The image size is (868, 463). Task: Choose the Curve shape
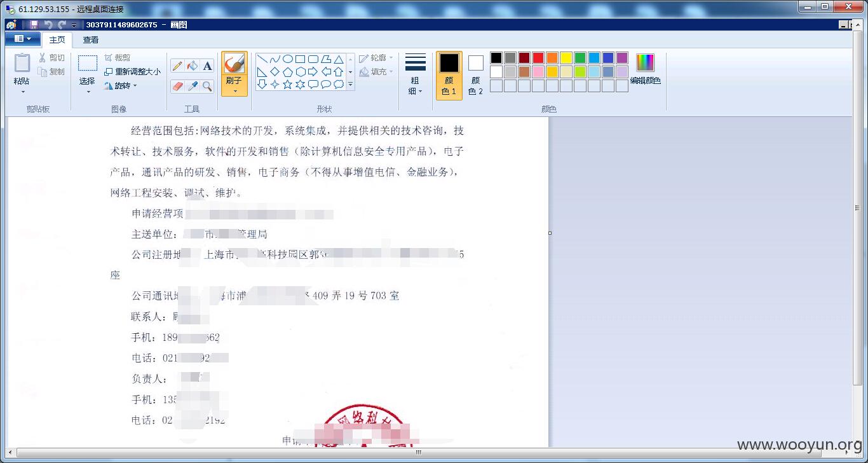(275, 59)
